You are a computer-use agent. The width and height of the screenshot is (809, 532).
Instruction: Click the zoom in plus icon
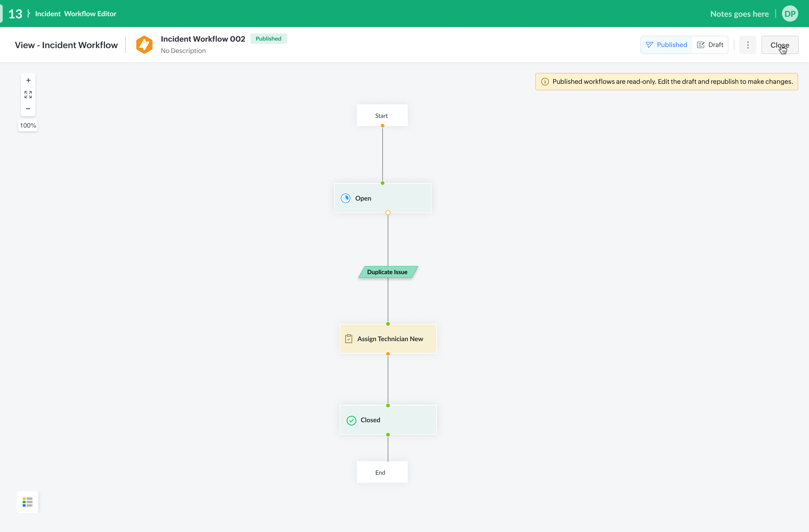tap(28, 80)
